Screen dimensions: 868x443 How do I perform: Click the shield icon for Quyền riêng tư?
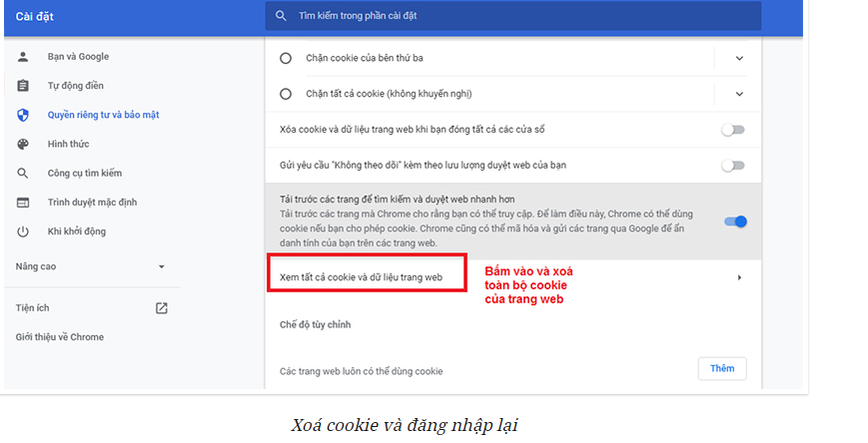pos(23,115)
